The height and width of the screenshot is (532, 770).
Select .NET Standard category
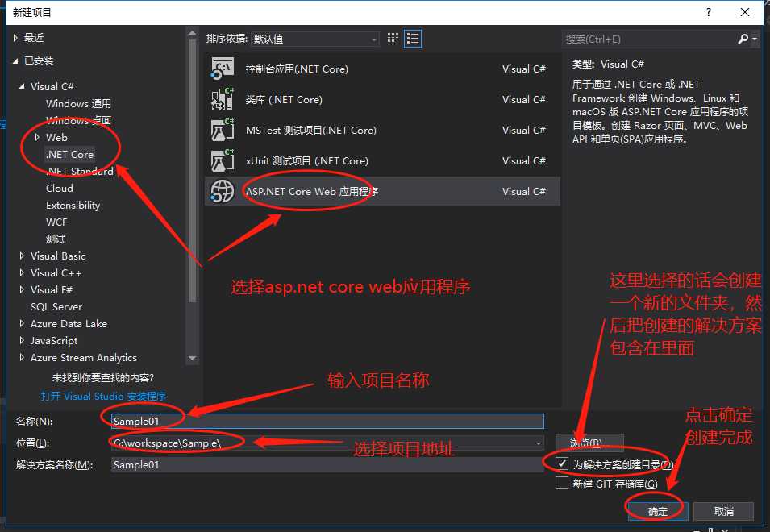pyautogui.click(x=80, y=171)
